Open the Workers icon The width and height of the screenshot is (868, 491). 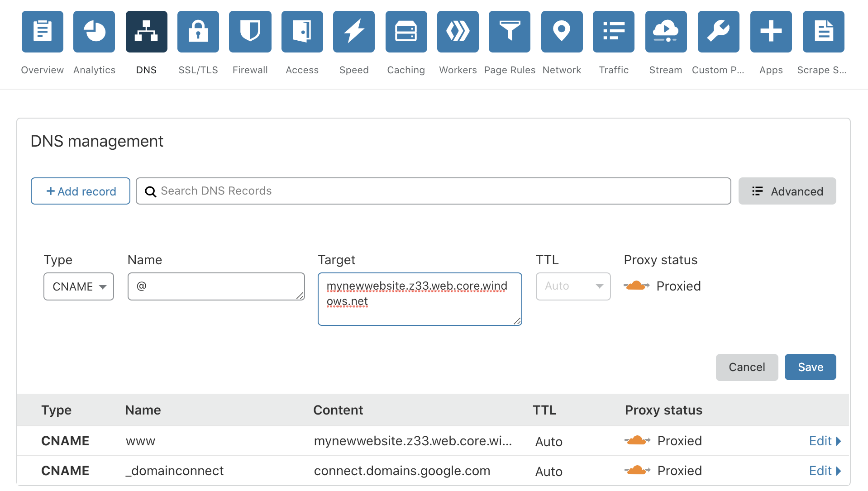[458, 32]
